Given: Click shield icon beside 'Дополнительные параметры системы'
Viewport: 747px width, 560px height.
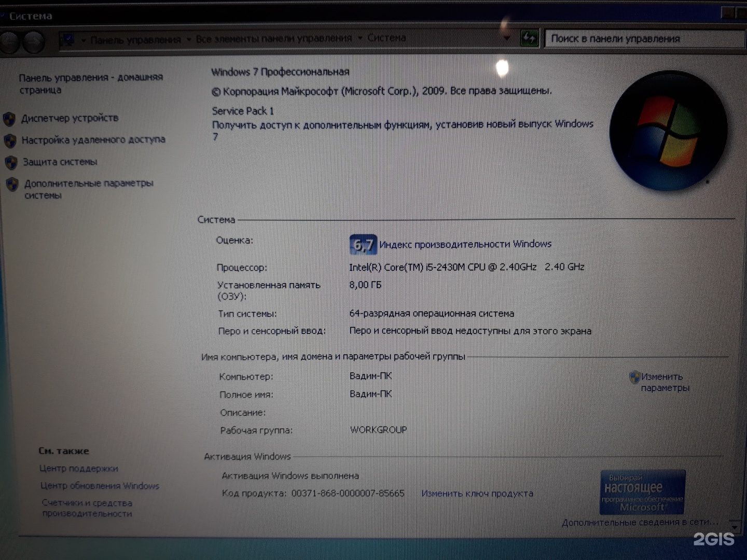Looking at the screenshot, I should [12, 184].
